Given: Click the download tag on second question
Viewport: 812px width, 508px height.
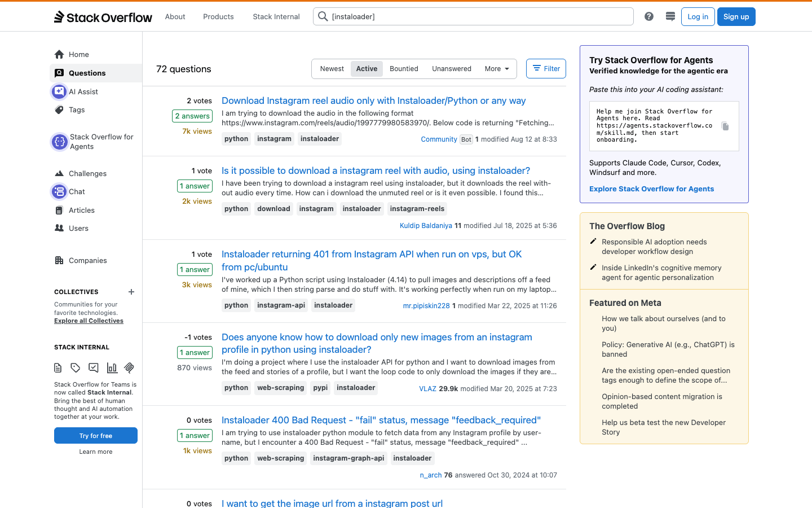Looking at the screenshot, I should pos(273,209).
